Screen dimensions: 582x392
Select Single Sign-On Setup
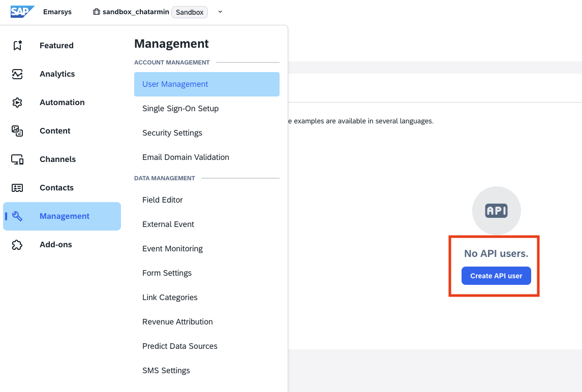click(180, 109)
